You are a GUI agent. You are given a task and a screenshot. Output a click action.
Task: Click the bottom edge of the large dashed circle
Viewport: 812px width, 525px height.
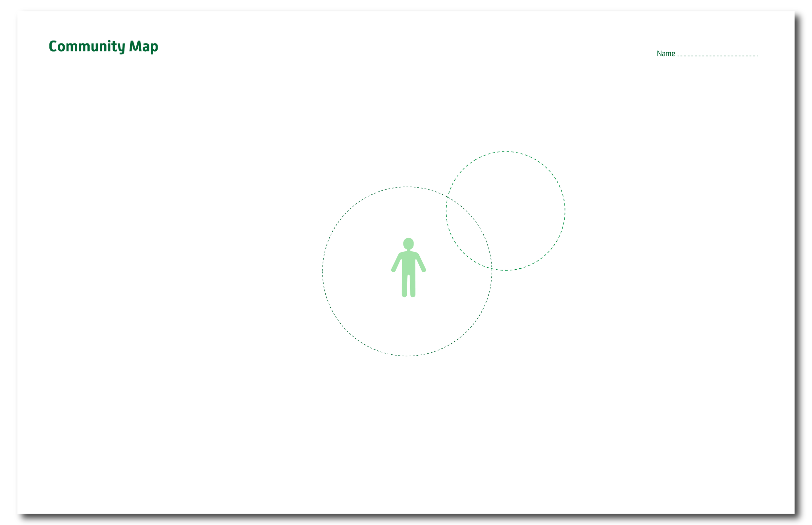407,356
